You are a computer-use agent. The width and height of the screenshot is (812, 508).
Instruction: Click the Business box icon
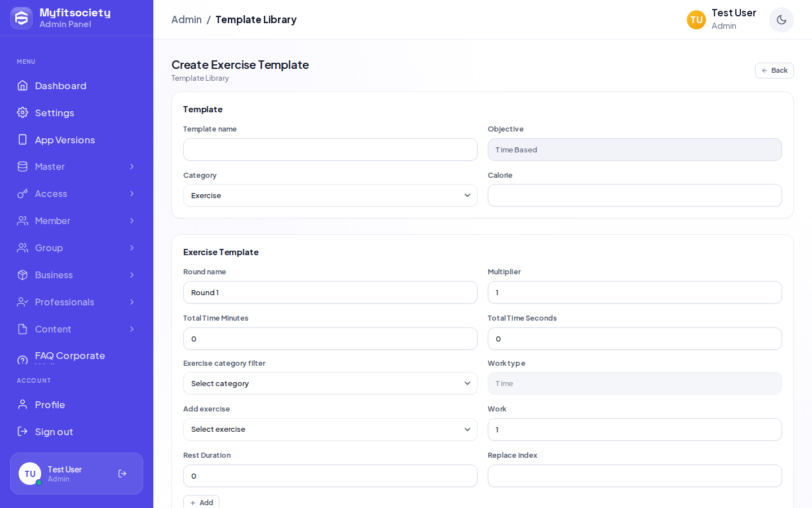point(23,275)
